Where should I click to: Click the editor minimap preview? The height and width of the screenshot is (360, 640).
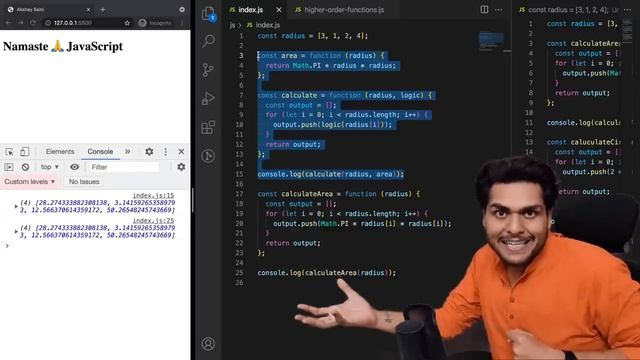491,41
